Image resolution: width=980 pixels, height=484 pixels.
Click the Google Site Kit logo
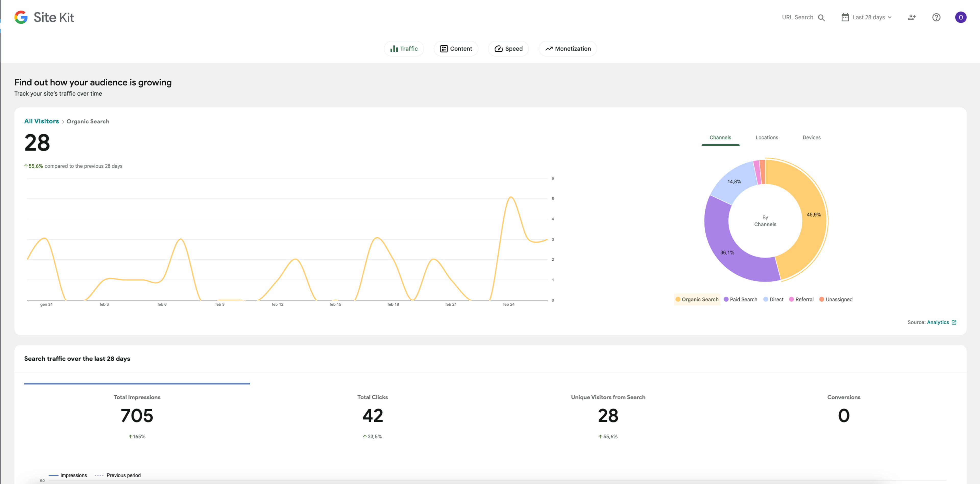(44, 17)
